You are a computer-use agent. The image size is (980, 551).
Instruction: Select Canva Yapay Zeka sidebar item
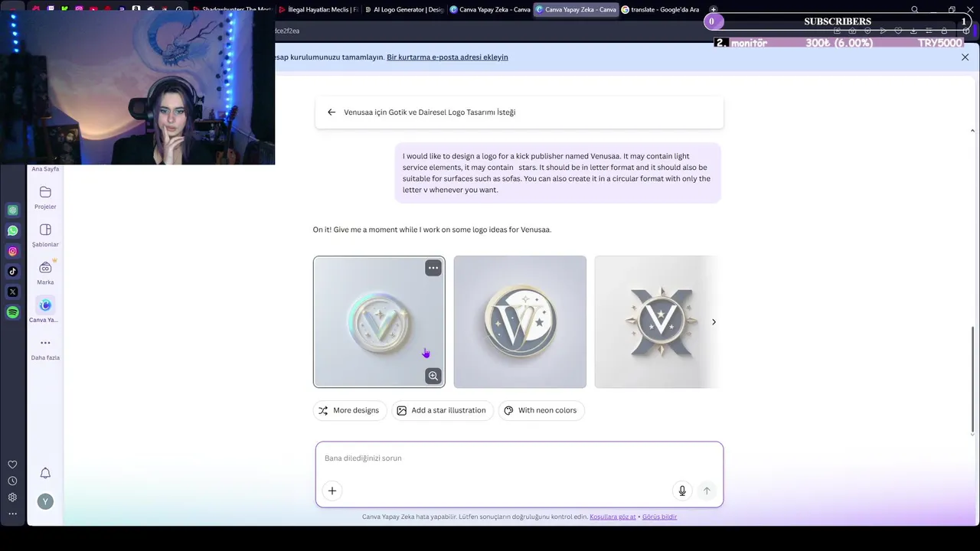tap(45, 310)
